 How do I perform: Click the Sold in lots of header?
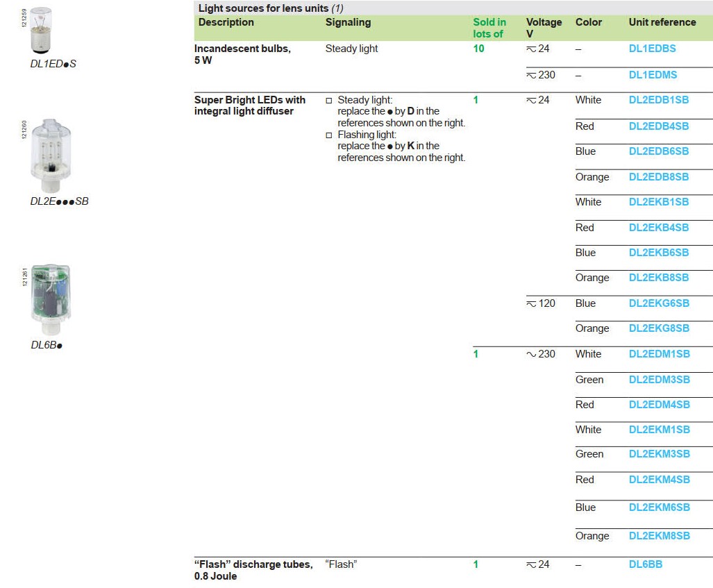click(x=489, y=28)
